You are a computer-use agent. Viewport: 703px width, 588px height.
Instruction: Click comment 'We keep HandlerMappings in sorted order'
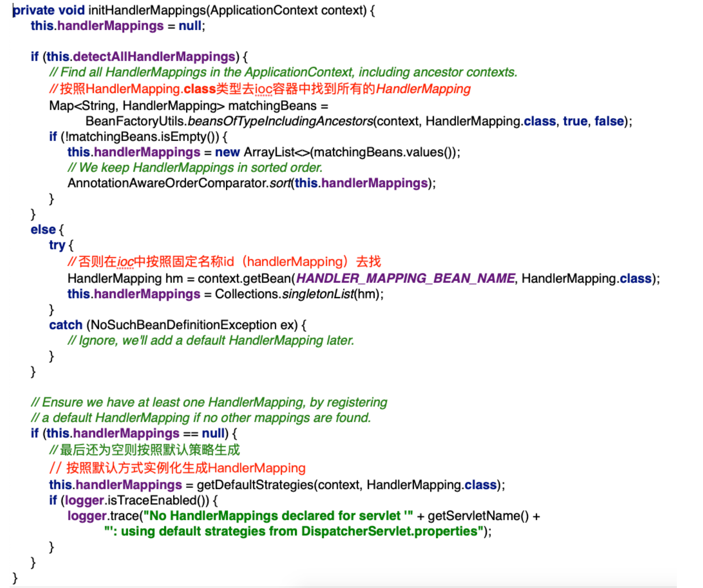click(195, 168)
